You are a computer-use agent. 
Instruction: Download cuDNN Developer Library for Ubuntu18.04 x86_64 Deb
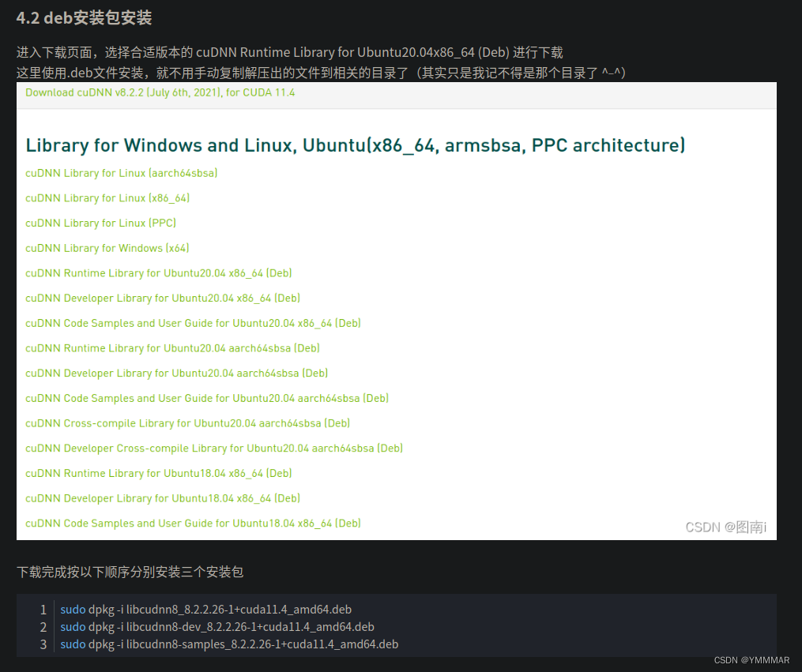tap(162, 498)
